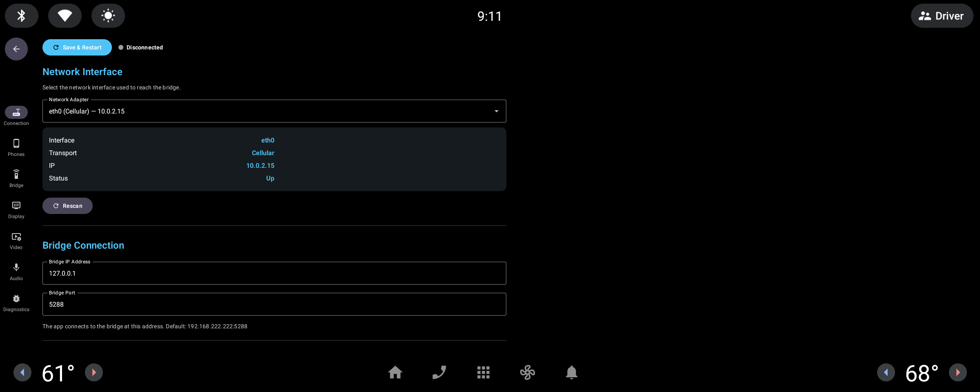Expand the Network Adapter dropdown
The image size is (980, 392).
point(274,111)
